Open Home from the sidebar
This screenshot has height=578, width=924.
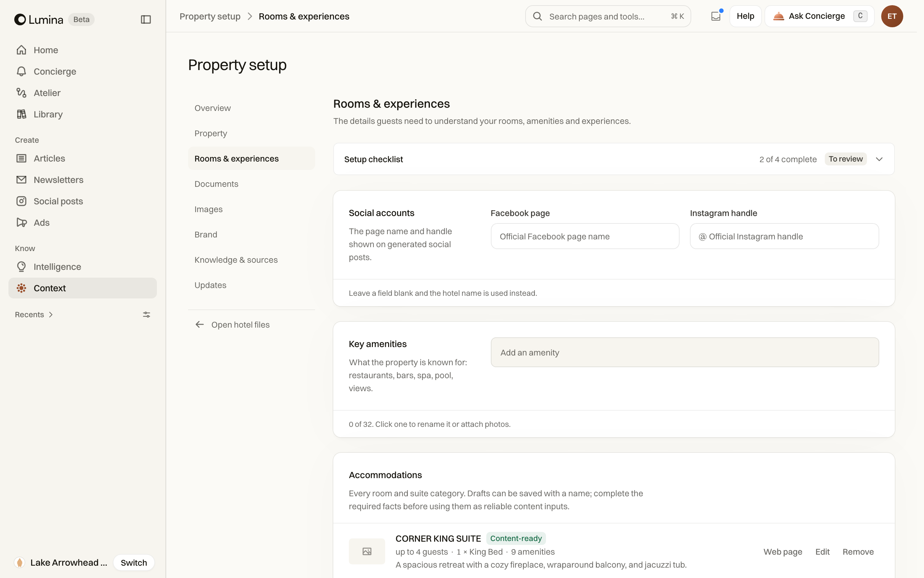click(x=83, y=50)
